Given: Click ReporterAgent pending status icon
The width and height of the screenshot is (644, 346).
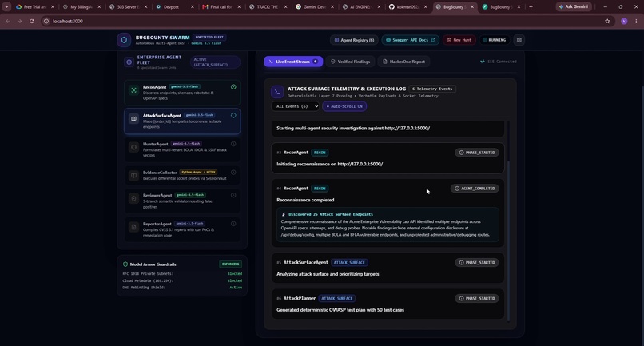Looking at the screenshot, I should (x=233, y=224).
